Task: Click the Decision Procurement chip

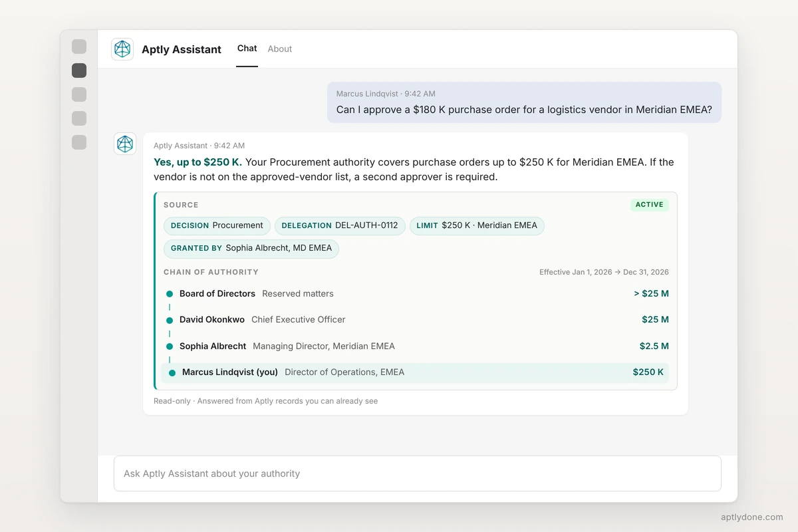Action: coord(217,225)
